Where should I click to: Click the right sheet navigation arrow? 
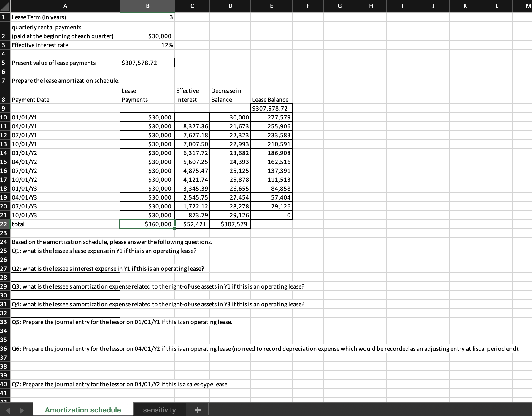[21, 409]
